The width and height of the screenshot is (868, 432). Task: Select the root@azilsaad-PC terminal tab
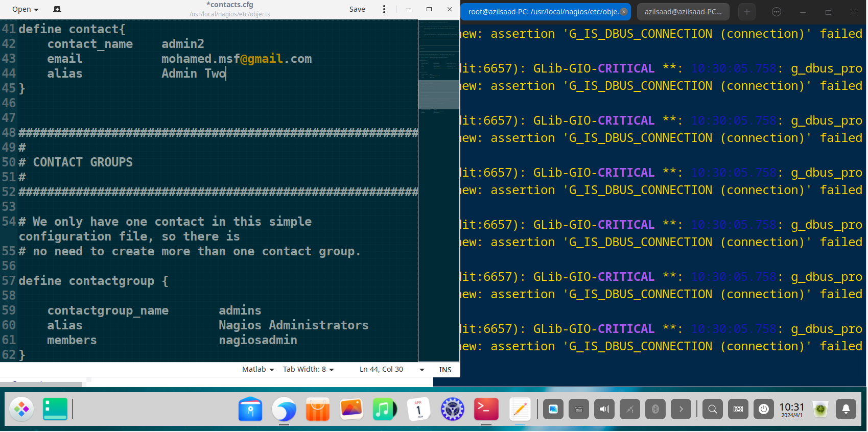[x=543, y=12]
